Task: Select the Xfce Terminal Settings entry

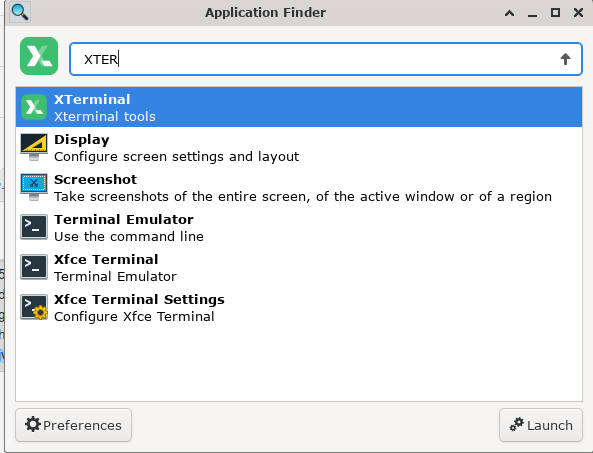Action: pyautogui.click(x=299, y=307)
